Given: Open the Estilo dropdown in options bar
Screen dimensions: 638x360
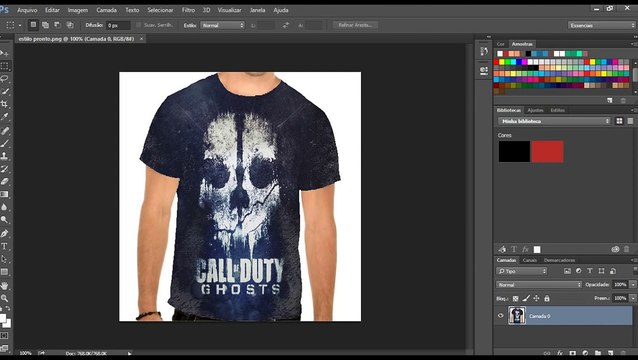Looking at the screenshot, I should point(223,25).
